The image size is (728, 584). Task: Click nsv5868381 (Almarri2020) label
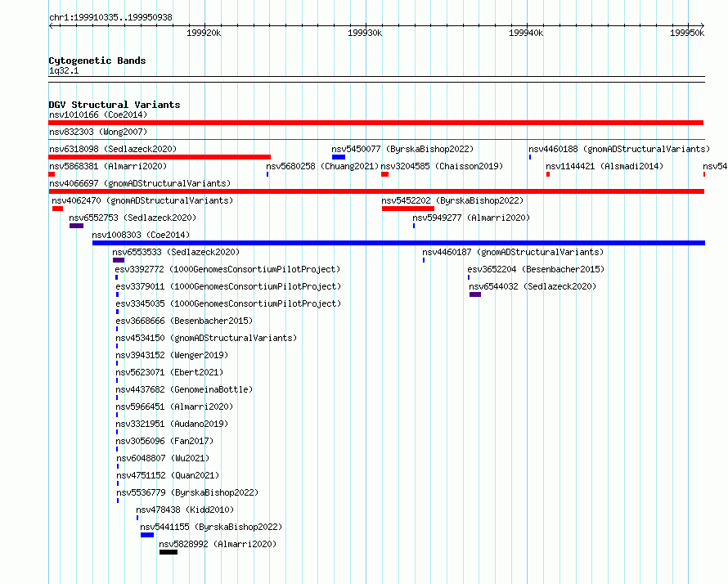(x=108, y=166)
